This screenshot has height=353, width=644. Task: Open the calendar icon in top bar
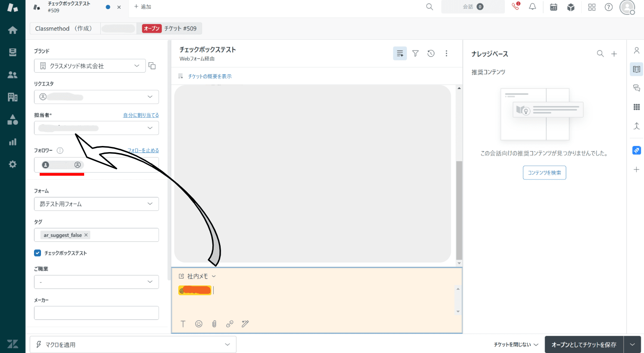point(553,7)
